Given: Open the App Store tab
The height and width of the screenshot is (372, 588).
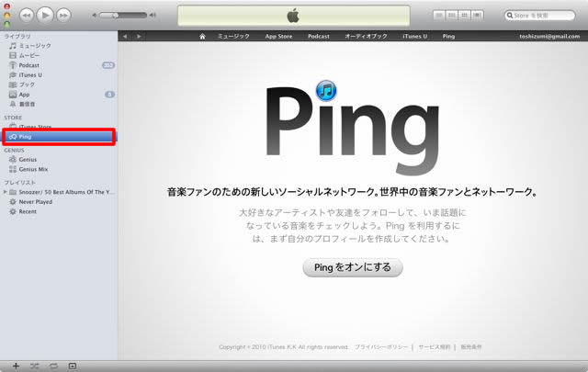Looking at the screenshot, I should click(x=278, y=37).
